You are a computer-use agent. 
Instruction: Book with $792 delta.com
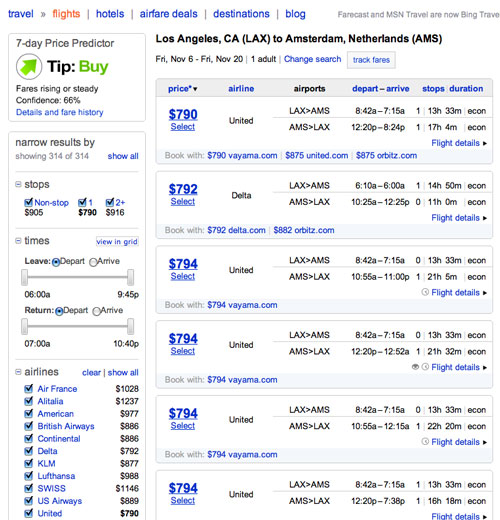point(236,230)
